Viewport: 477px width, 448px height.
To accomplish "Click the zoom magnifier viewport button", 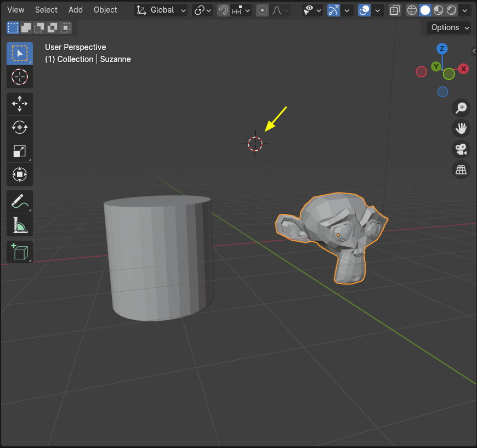I will coord(461,107).
